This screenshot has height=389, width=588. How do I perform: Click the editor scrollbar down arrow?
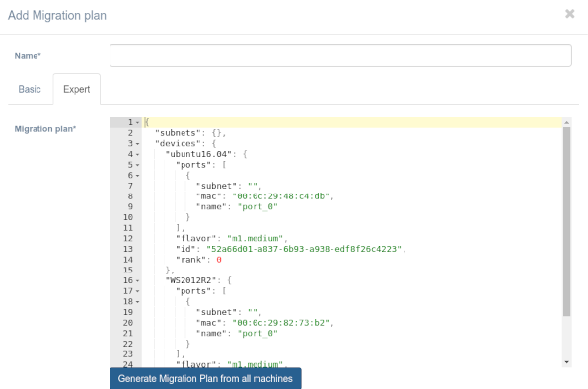coord(566,362)
